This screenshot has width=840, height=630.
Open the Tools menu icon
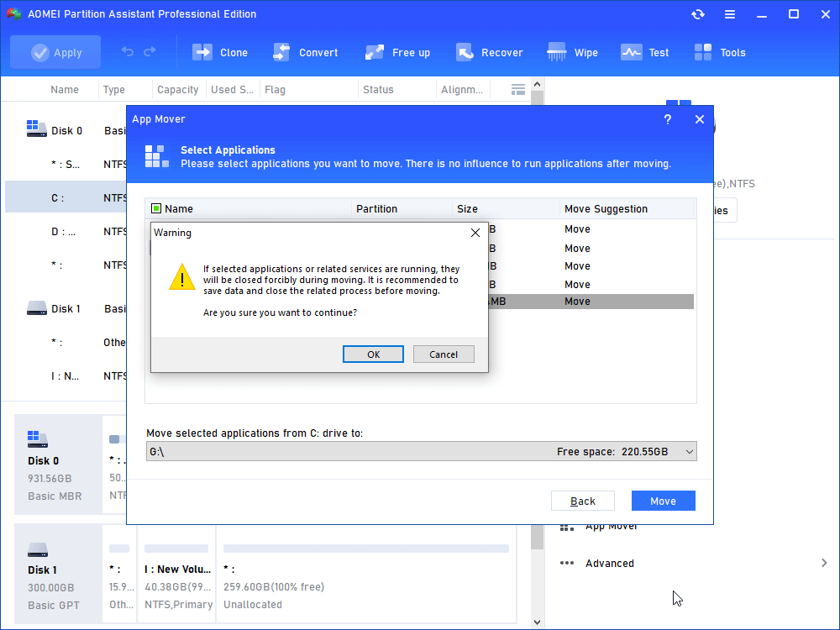click(703, 52)
